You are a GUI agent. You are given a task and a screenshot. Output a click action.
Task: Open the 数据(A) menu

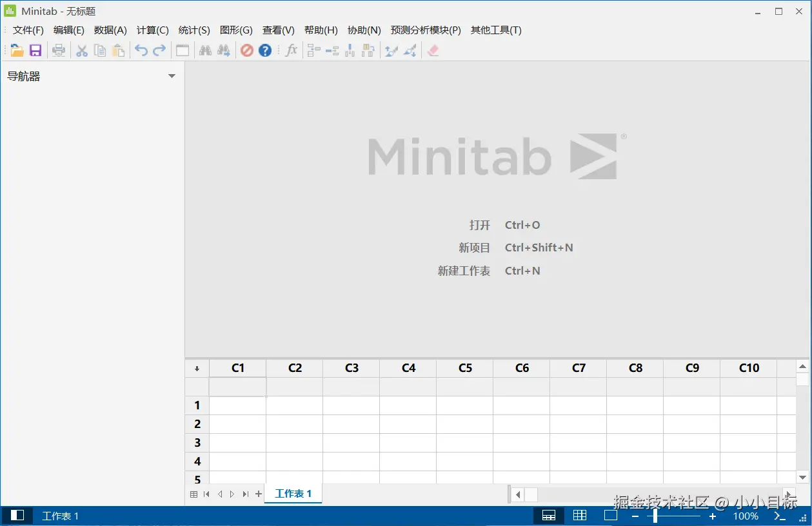[110, 30]
